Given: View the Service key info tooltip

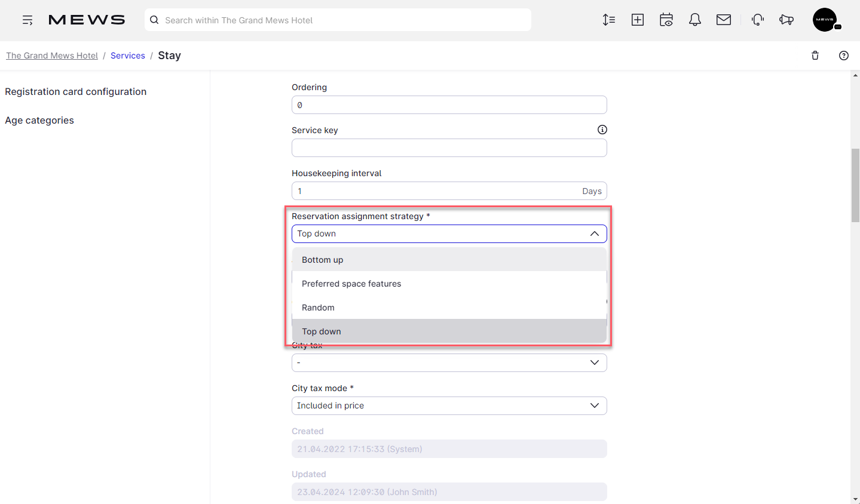Looking at the screenshot, I should [602, 130].
